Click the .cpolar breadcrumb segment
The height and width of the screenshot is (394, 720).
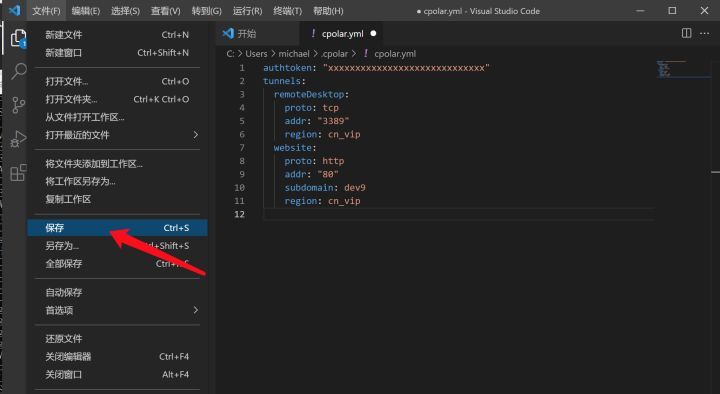(x=335, y=54)
